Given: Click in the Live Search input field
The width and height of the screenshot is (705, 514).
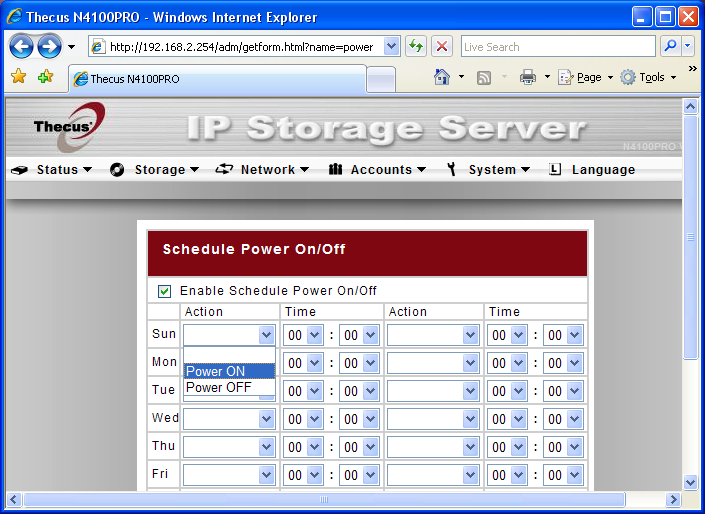Looking at the screenshot, I should tap(556, 46).
